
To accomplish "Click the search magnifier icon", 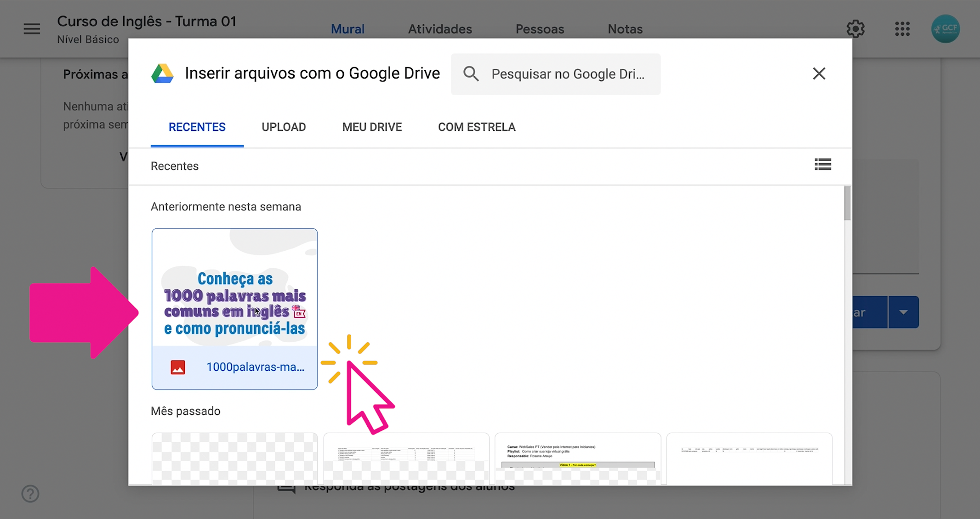I will [x=471, y=73].
